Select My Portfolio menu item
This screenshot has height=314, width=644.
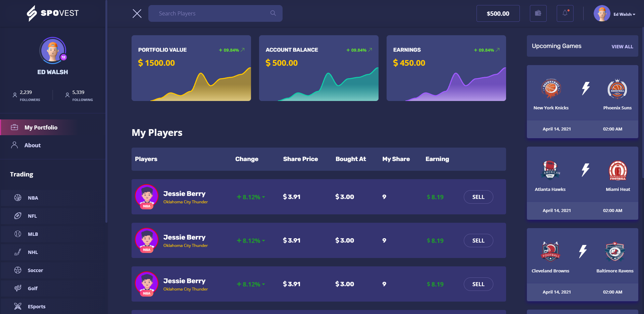coord(53,127)
